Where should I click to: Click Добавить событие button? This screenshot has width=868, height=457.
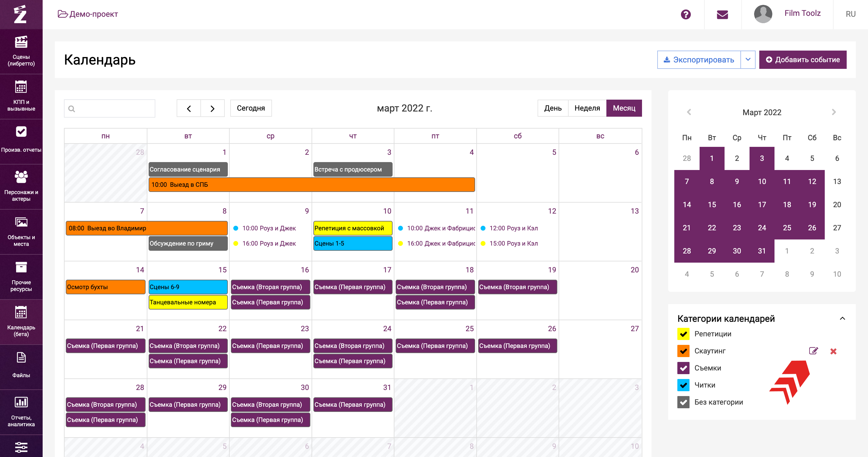point(802,60)
